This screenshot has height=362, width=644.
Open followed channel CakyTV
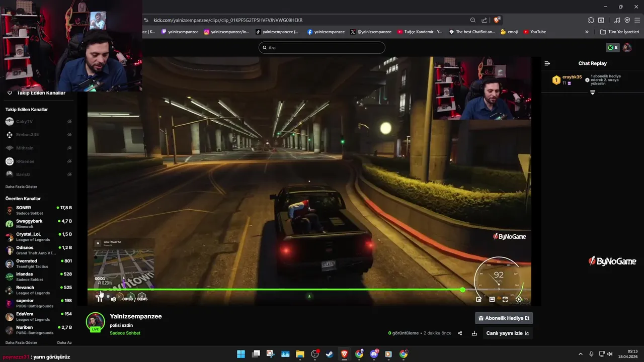[38, 122]
